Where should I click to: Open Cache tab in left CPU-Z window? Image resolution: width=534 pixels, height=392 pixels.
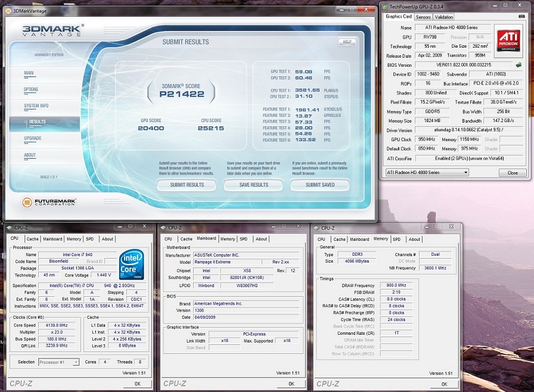[33, 239]
